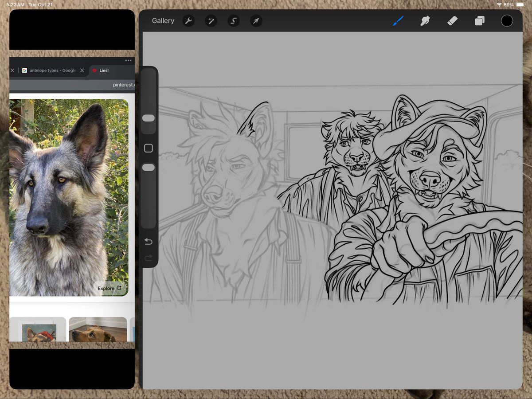The height and width of the screenshot is (399, 532).
Task: Click the Explore button on dog photo
Action: pyautogui.click(x=110, y=288)
